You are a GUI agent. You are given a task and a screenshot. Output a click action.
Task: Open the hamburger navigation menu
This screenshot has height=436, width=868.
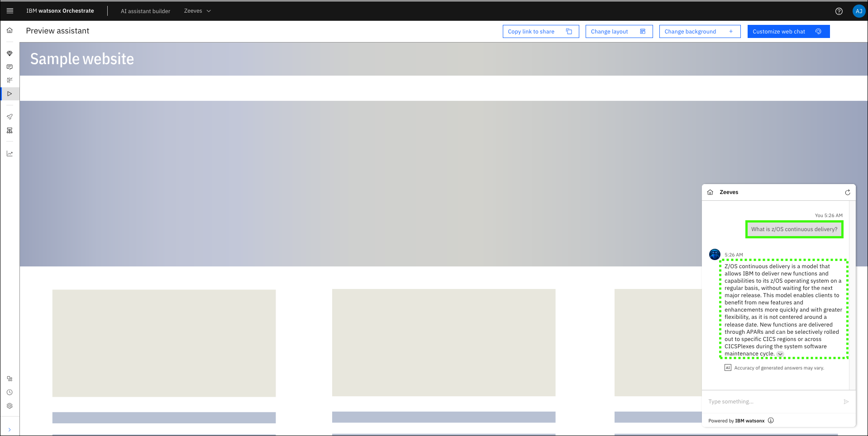pos(10,11)
